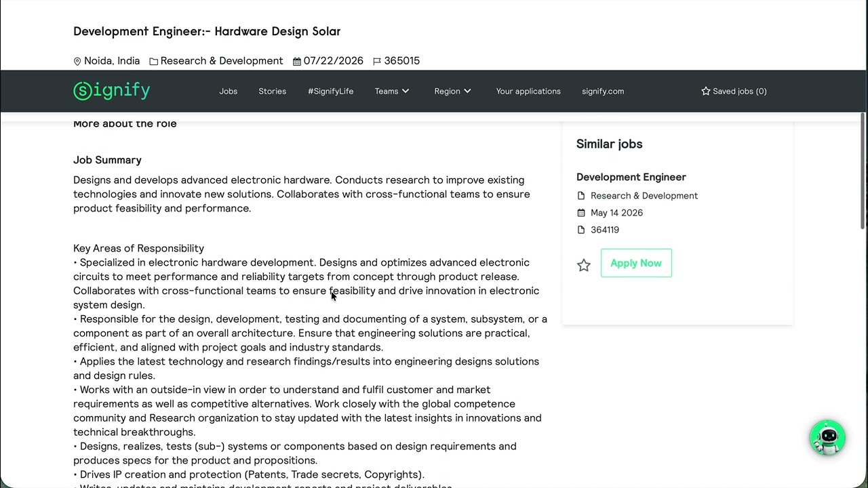Click the '07/22/2026' date text

[334, 61]
